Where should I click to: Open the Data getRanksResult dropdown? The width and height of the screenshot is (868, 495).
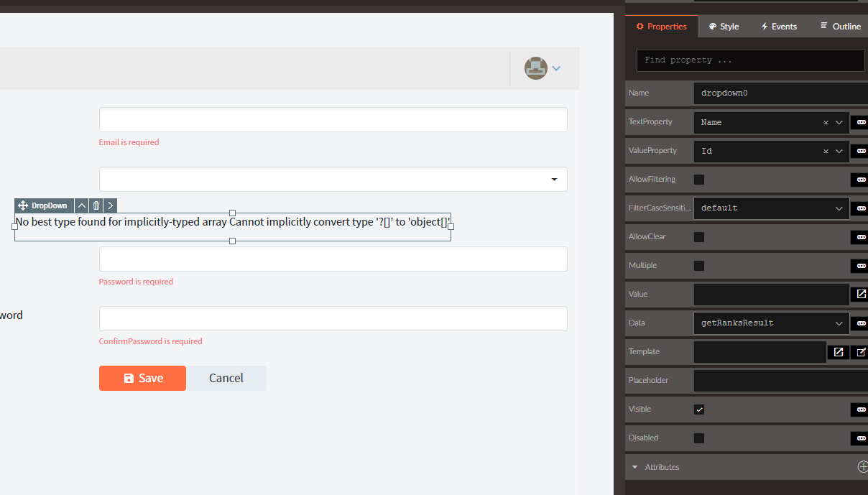click(772, 323)
